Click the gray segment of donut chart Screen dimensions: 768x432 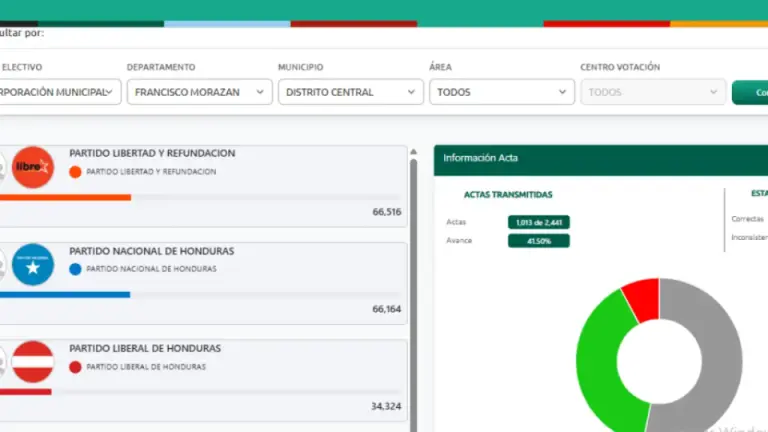point(720,362)
